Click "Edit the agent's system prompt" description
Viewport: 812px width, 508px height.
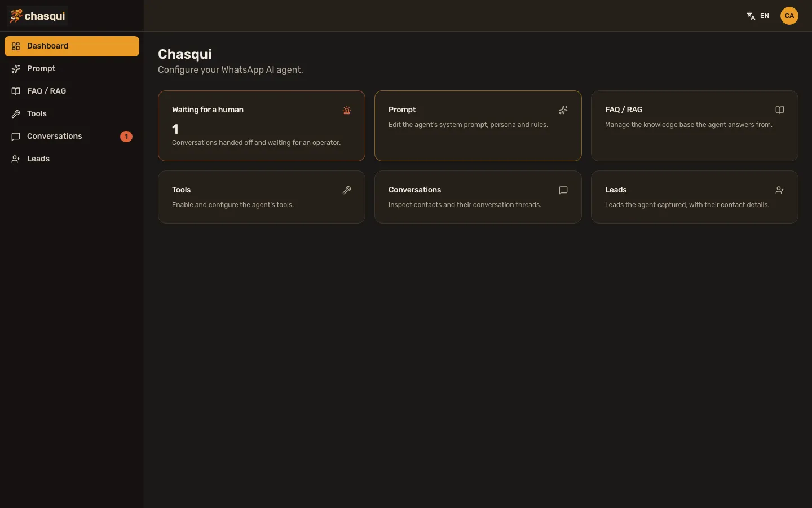tap(468, 125)
